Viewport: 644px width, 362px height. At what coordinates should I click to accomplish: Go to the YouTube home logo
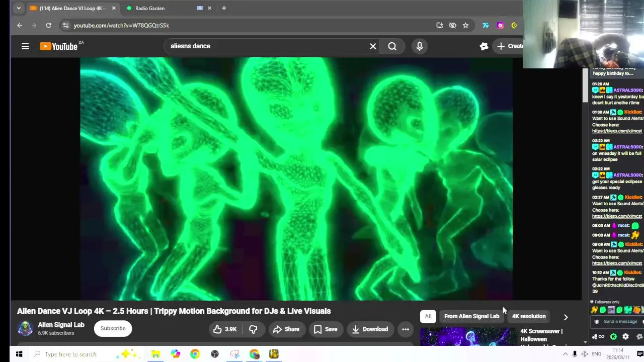click(x=58, y=46)
